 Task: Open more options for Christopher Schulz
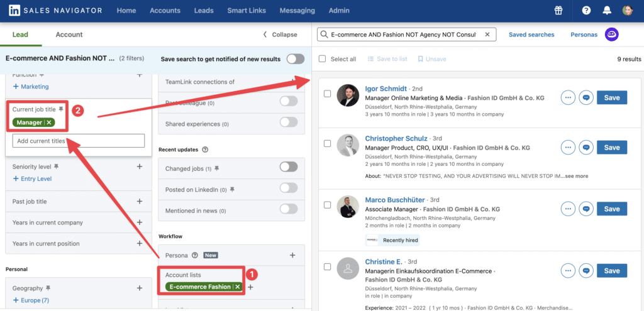568,148
